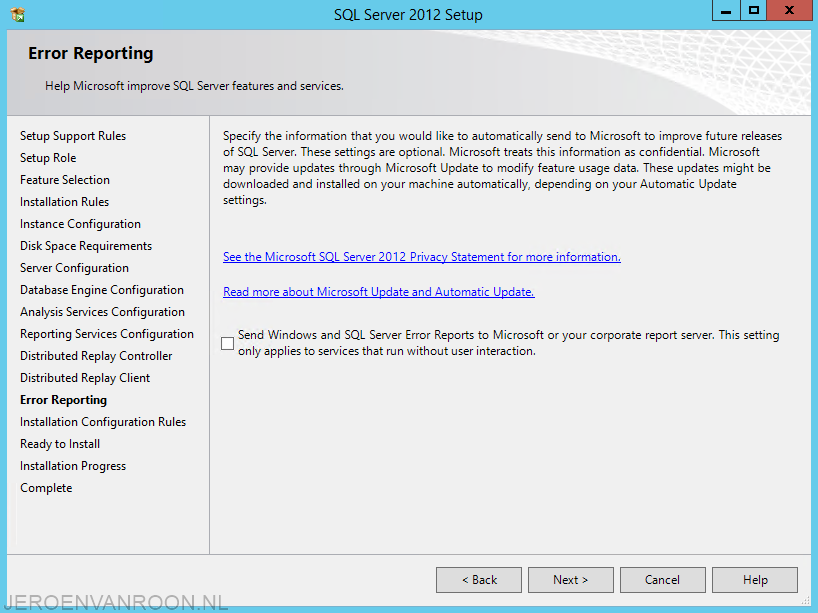Select the Reporting Services Configuration step
This screenshot has width=818, height=613.
click(107, 334)
